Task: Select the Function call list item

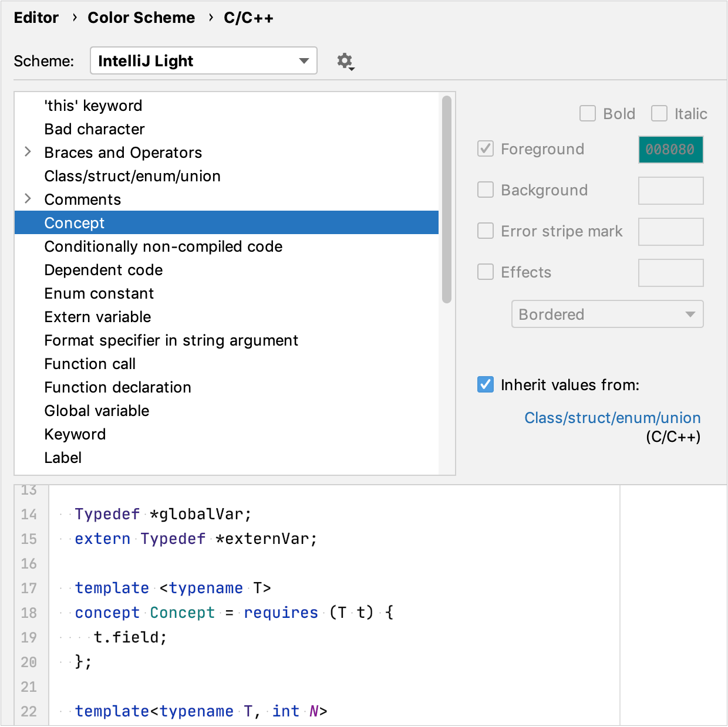Action: click(89, 363)
